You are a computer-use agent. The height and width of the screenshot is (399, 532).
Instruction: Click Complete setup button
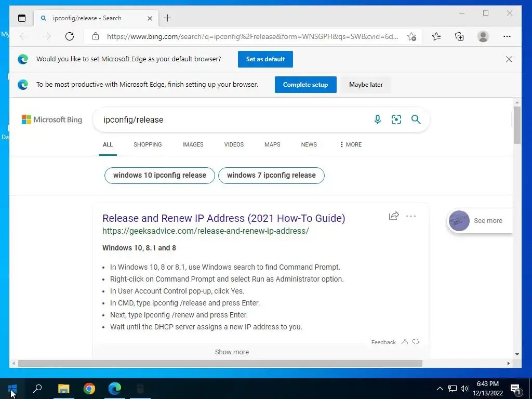point(305,85)
